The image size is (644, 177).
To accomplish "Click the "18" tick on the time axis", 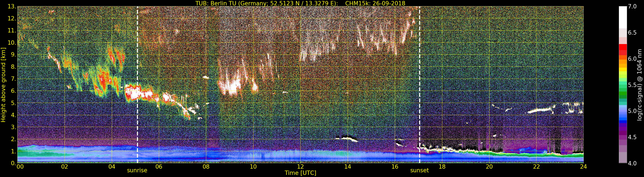I will point(442,167).
